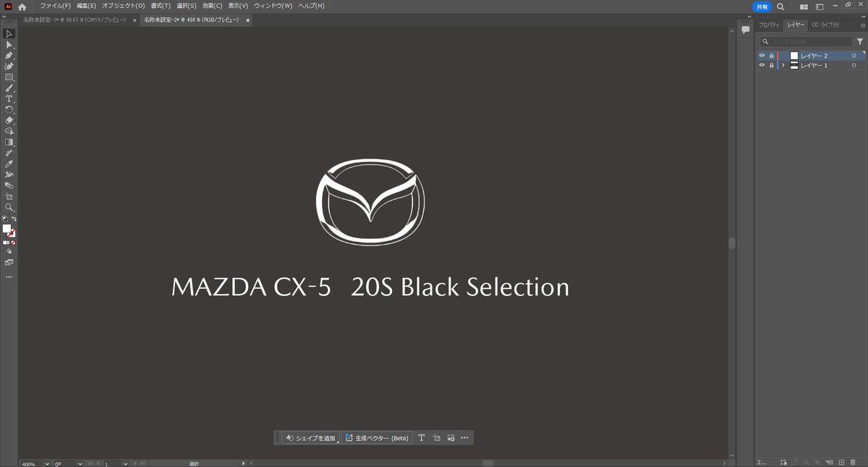
Task: Close the 名称未設定-2 document tab
Action: [x=248, y=20]
